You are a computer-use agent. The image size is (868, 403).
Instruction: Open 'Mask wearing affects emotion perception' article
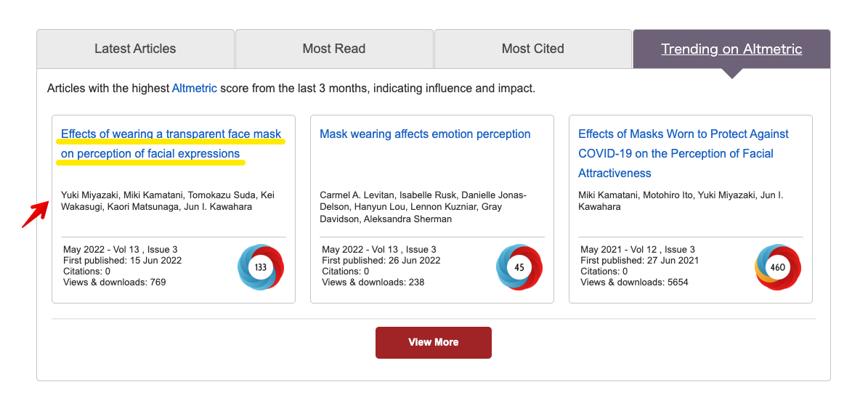pos(425,134)
